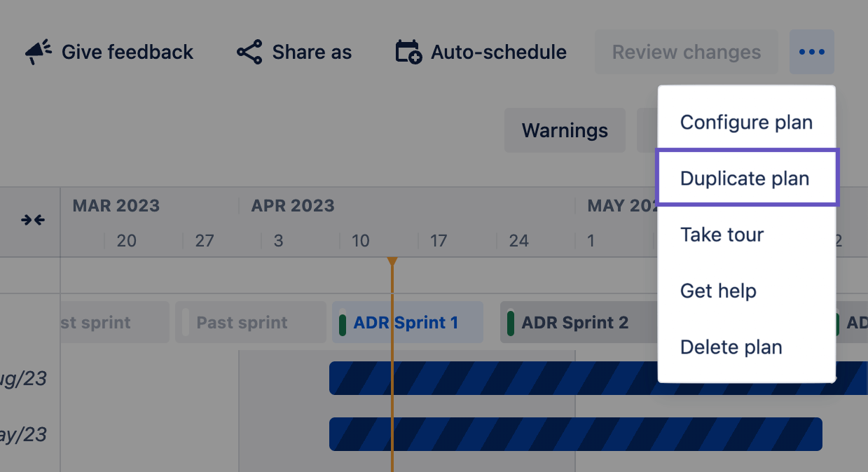The width and height of the screenshot is (868, 472).
Task: Trigger the Auto-schedule calendar icon
Action: (409, 51)
